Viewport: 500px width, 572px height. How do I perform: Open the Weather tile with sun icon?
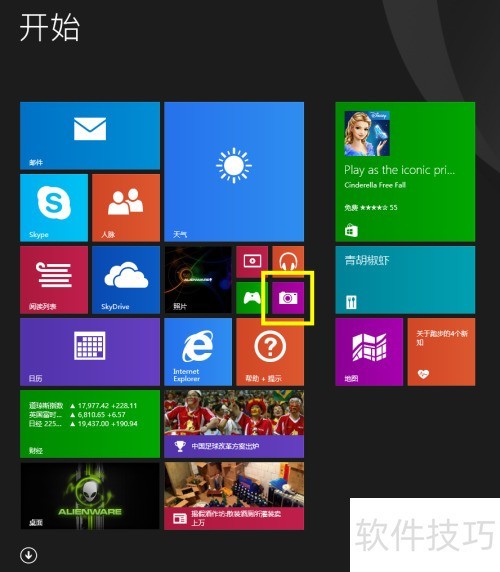[x=234, y=172]
